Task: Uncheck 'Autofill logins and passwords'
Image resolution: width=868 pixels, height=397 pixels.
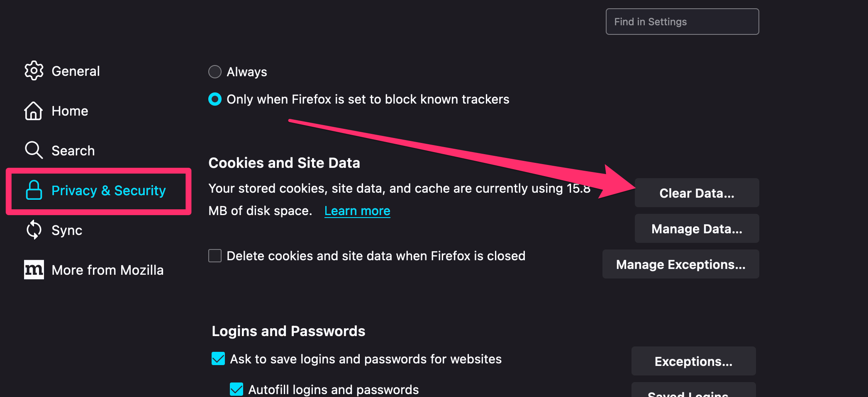Action: (237, 389)
